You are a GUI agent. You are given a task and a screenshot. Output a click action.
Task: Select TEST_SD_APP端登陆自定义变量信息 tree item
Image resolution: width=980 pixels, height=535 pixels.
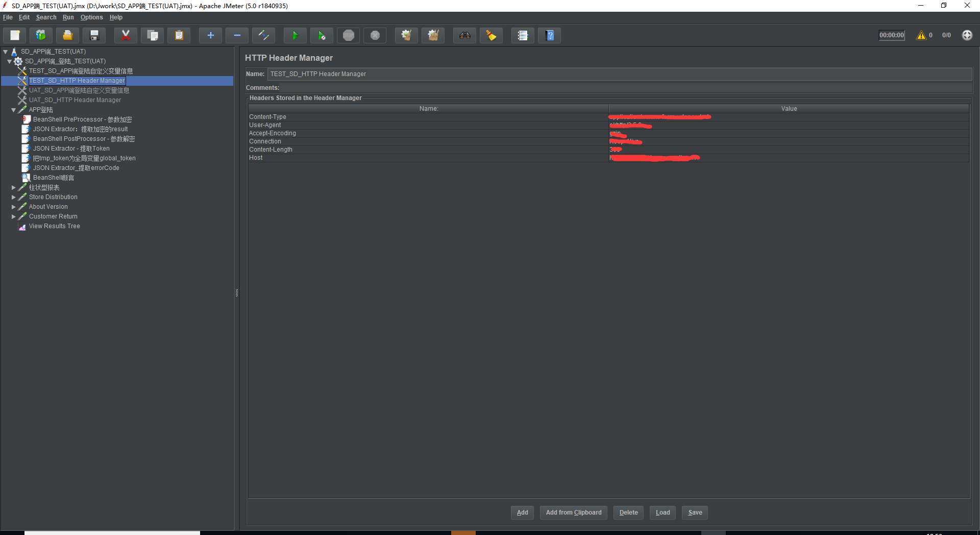point(81,71)
